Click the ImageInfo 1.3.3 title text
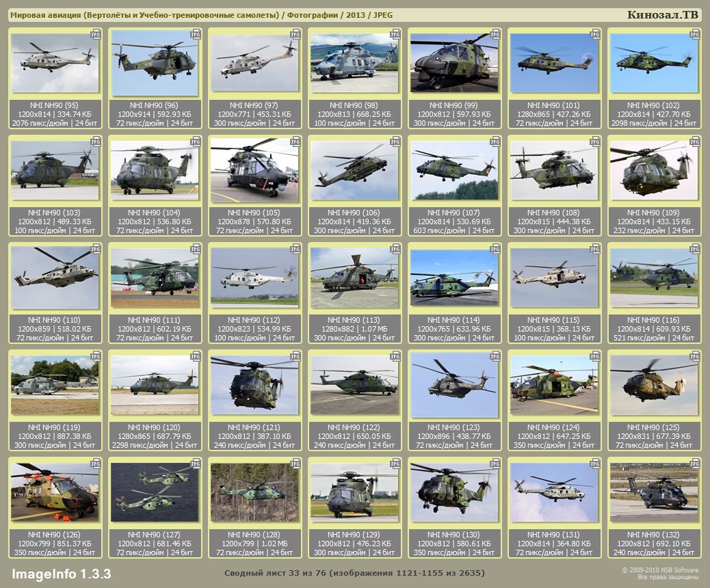This screenshot has width=710, height=588. [62, 573]
